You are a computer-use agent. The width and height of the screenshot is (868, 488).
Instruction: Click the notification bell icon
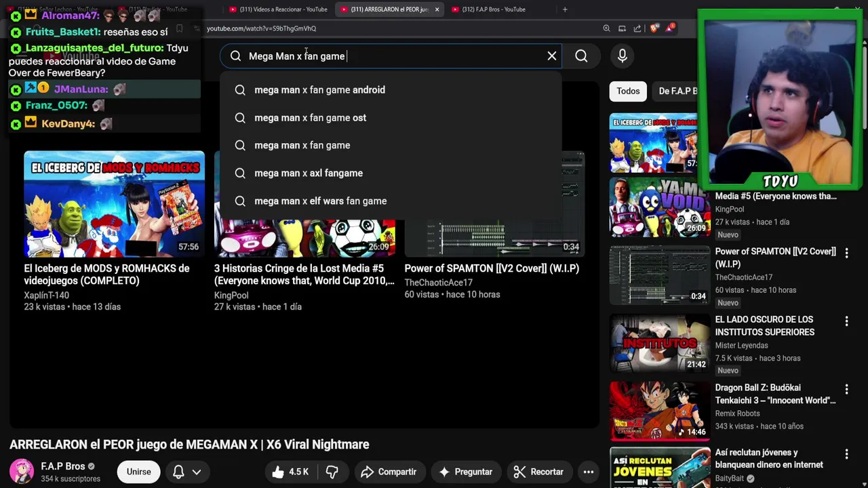click(178, 472)
